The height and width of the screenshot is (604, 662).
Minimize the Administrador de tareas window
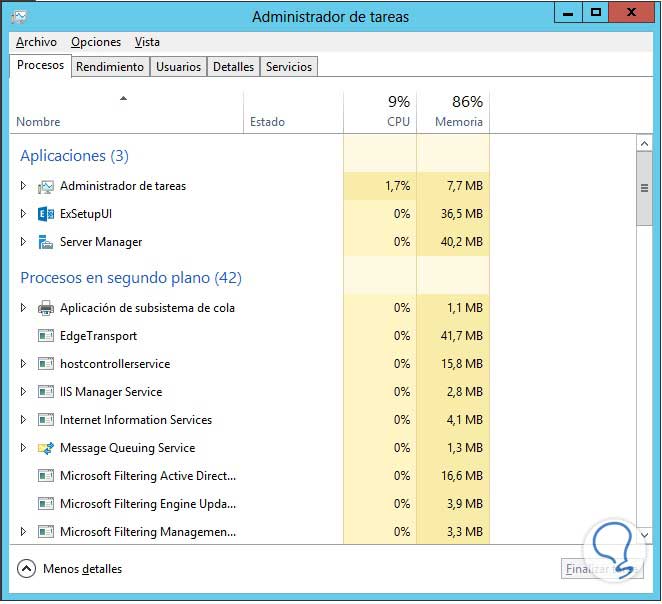(568, 12)
